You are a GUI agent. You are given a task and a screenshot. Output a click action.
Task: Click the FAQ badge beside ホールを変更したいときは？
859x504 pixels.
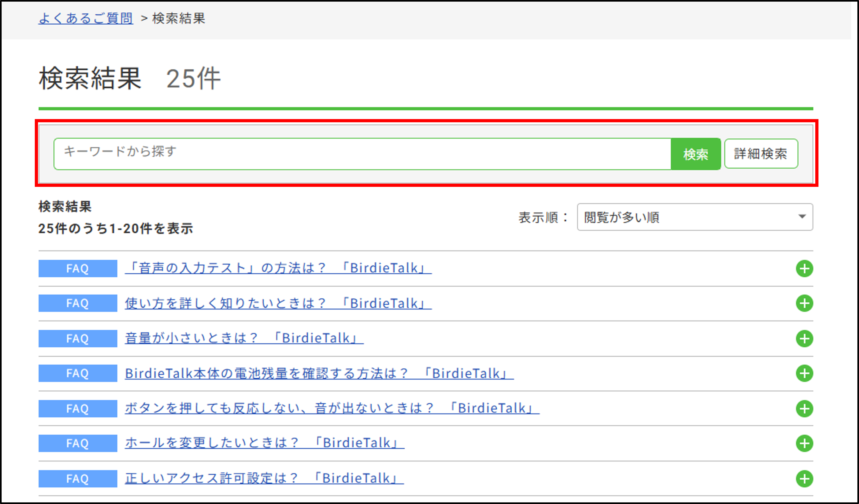click(x=78, y=443)
